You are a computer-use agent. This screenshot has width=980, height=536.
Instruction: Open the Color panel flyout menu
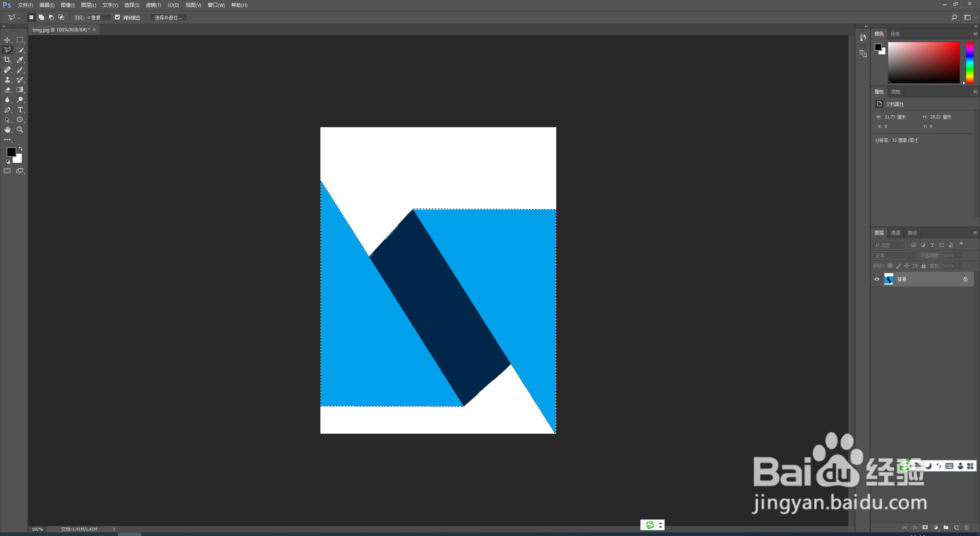click(x=975, y=34)
